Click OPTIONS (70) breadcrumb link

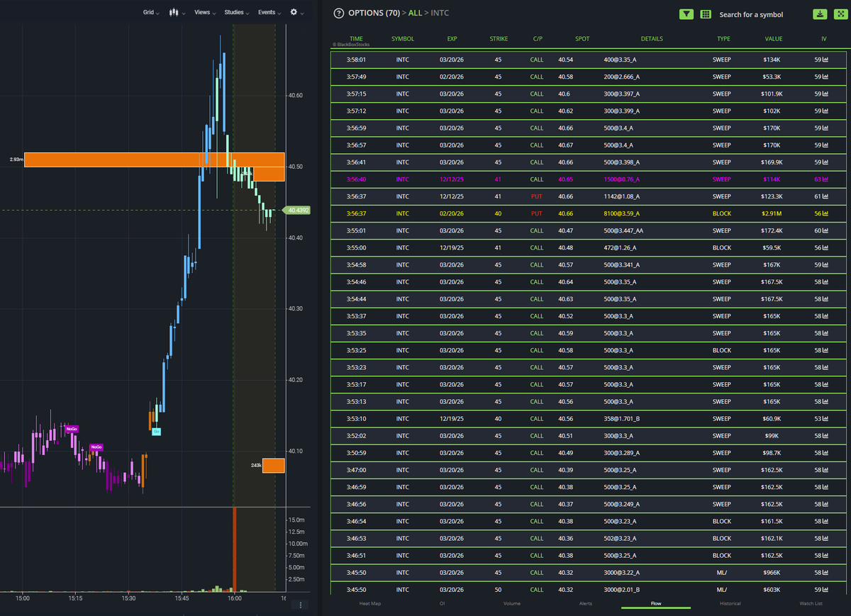374,13
